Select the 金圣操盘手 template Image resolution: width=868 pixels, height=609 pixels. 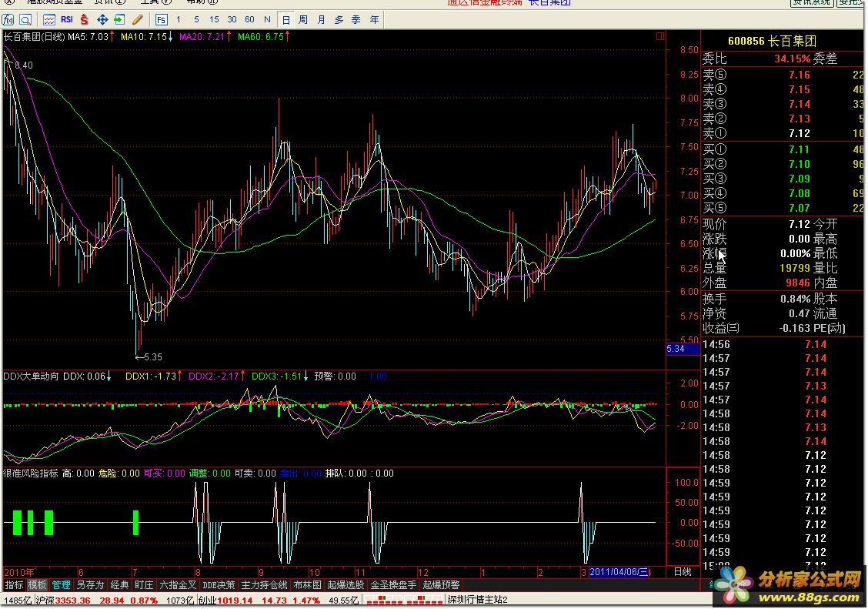pos(393,584)
